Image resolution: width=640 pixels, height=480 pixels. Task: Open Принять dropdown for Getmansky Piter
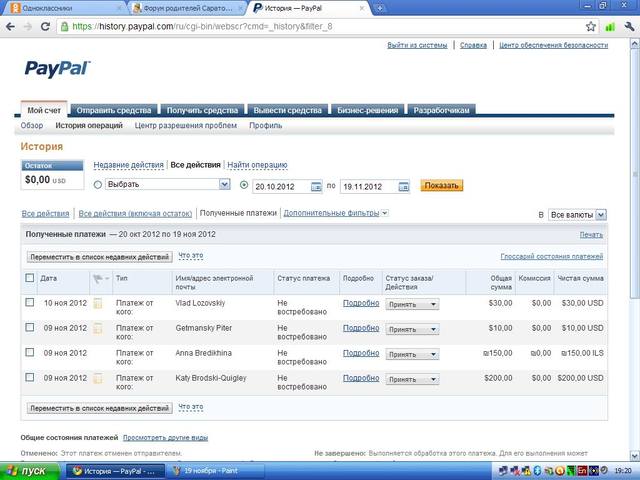(x=412, y=329)
